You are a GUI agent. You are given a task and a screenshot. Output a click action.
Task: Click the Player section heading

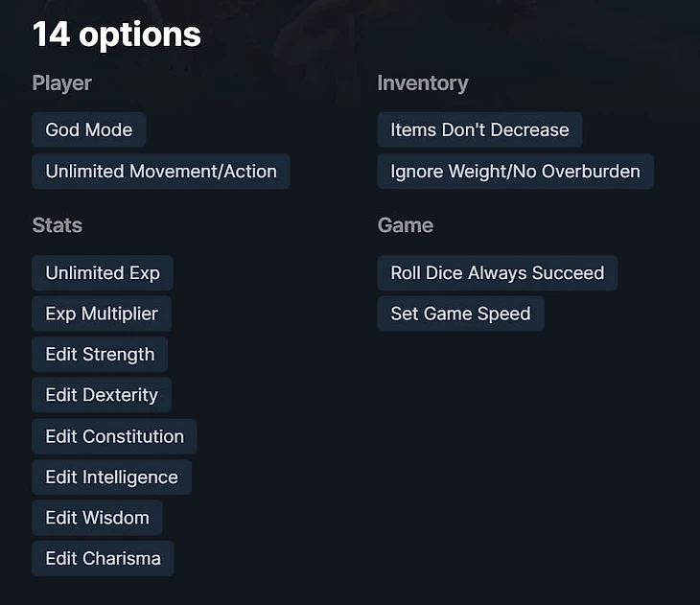[61, 83]
